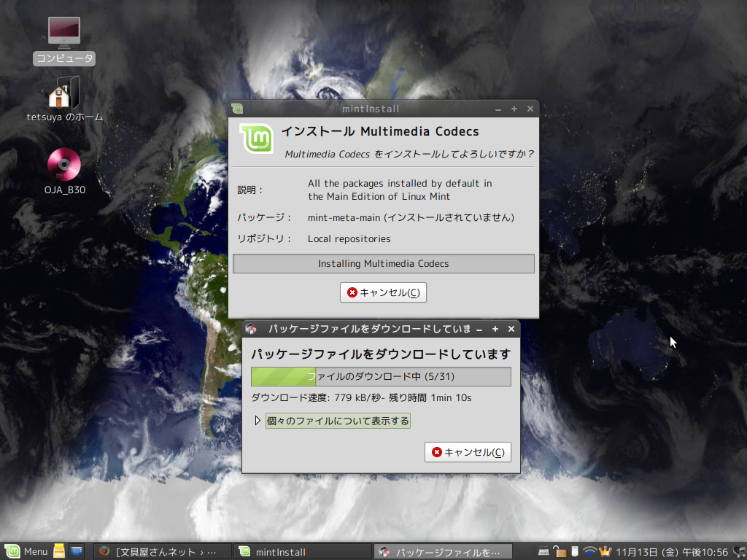Maximize the package download dialog
This screenshot has width=747, height=560.
[495, 329]
